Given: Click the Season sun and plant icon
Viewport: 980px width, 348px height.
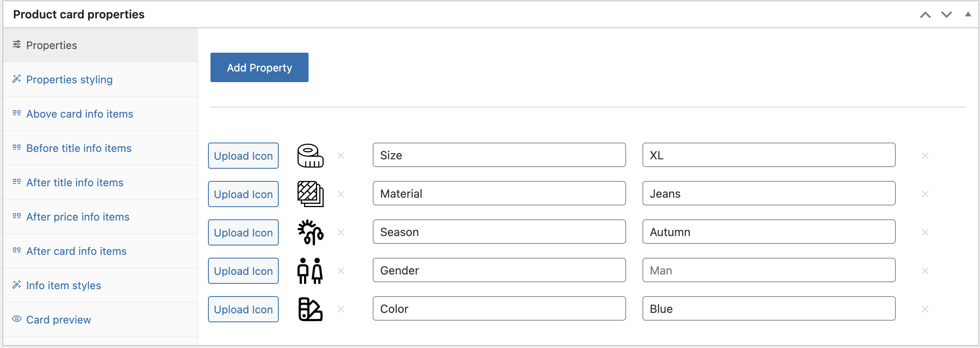Looking at the screenshot, I should (311, 232).
